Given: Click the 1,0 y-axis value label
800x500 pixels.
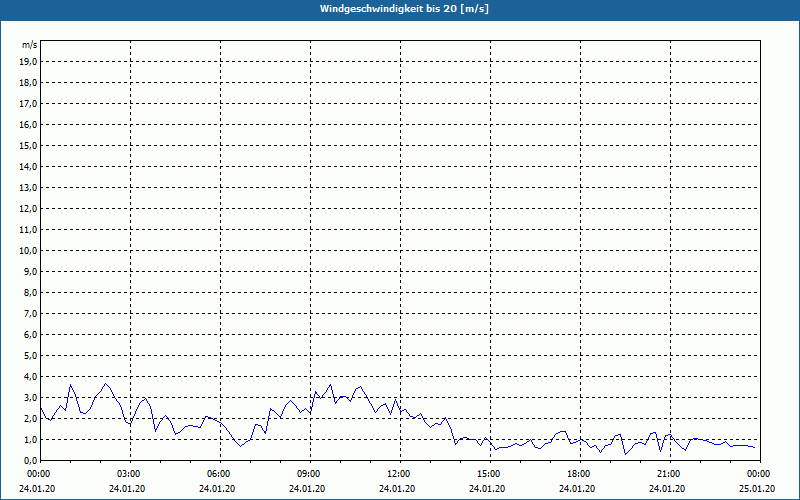Looking at the screenshot, I should (30, 439).
